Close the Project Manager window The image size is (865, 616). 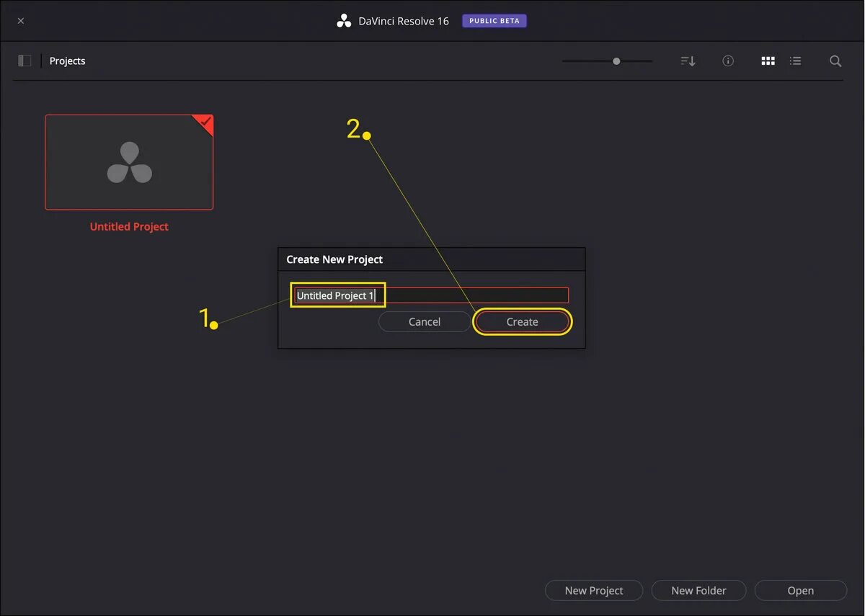tap(21, 21)
